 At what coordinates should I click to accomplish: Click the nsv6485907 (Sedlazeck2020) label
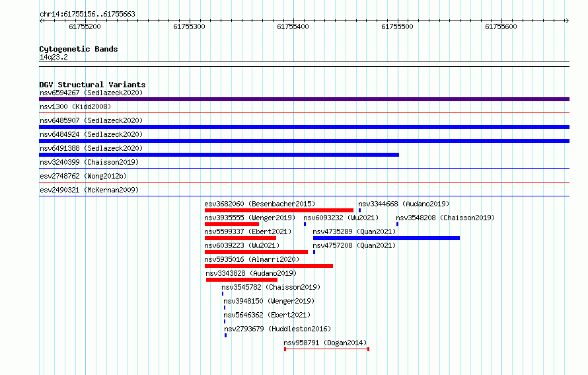tap(91, 120)
